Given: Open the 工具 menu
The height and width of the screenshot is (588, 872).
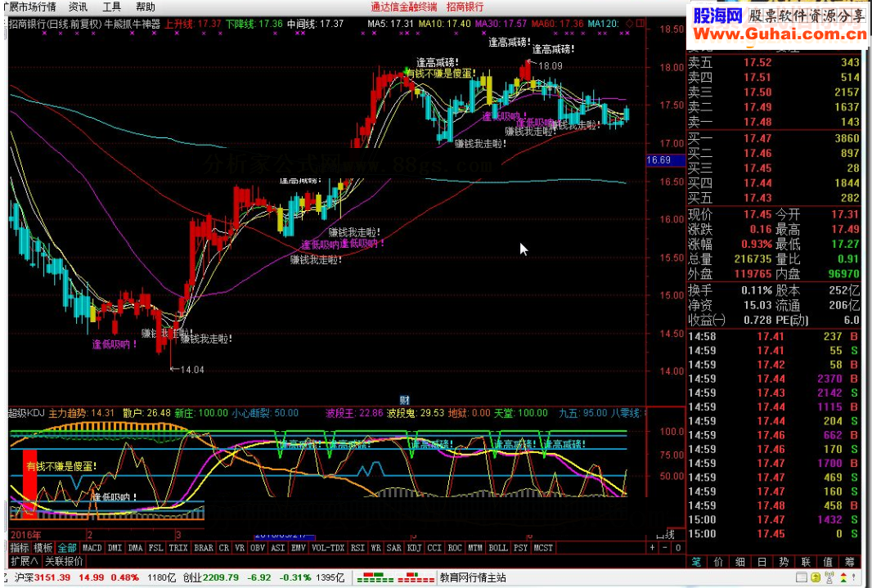Looking at the screenshot, I should pyautogui.click(x=111, y=7).
